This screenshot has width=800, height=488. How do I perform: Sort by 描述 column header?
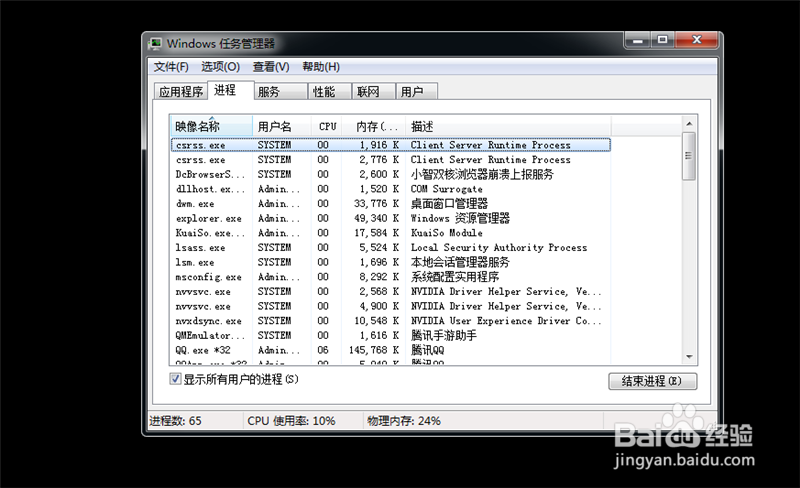508,126
